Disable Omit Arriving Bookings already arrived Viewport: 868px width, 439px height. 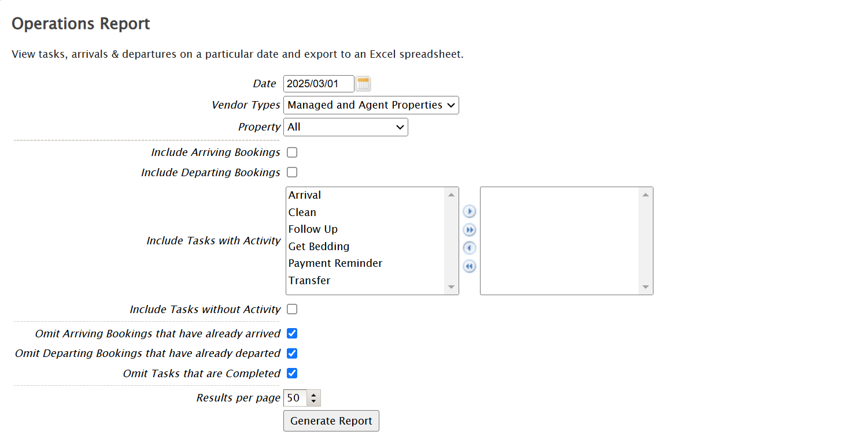pyautogui.click(x=292, y=333)
